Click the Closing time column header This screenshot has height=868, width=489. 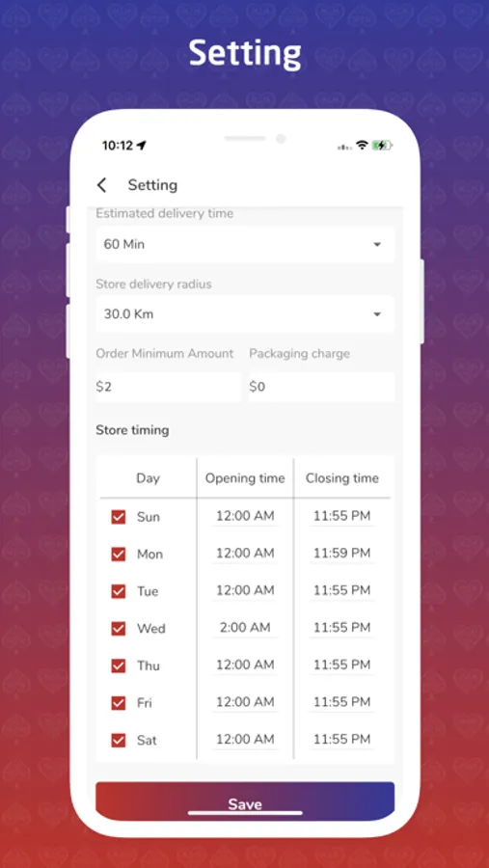tap(342, 478)
